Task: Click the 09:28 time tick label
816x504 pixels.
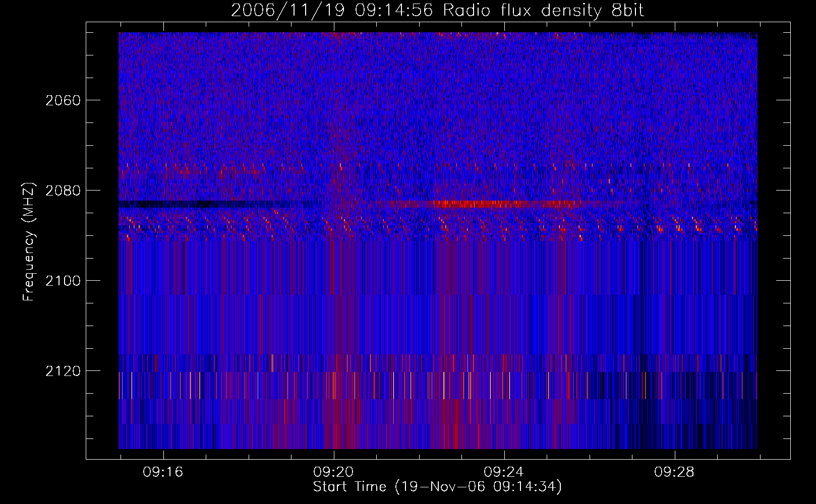Action: pyautogui.click(x=674, y=472)
